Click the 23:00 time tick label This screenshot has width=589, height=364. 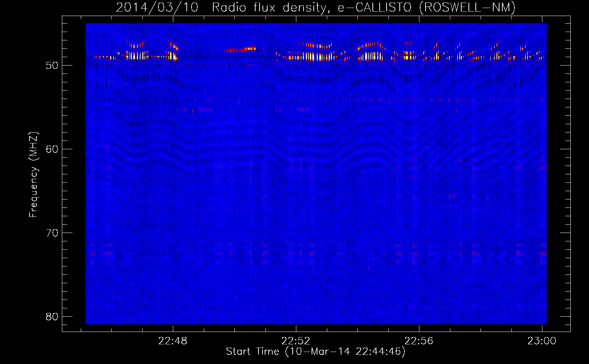542,341
